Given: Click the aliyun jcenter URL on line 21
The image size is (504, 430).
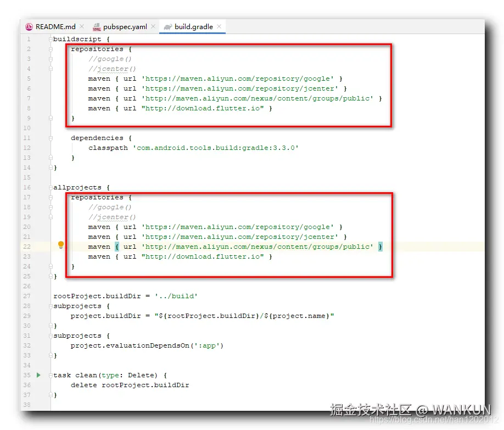Looking at the screenshot, I should [240, 237].
